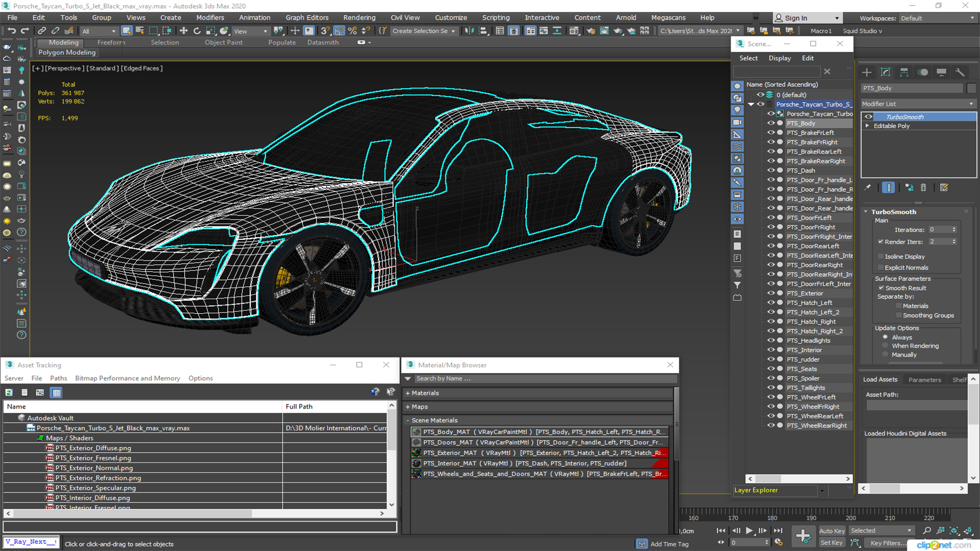Screen dimensions: 980x551
Task: Toggle Show End Result icon in stack
Action: coord(888,188)
